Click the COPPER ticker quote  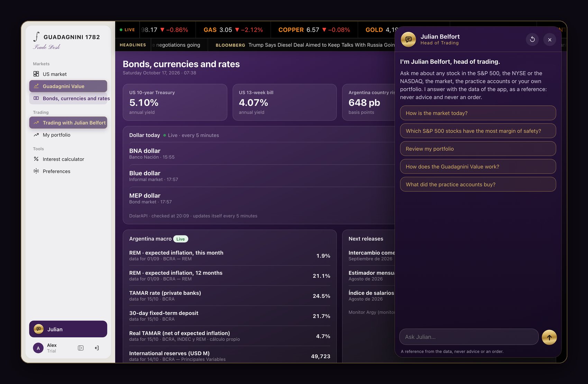pos(314,30)
